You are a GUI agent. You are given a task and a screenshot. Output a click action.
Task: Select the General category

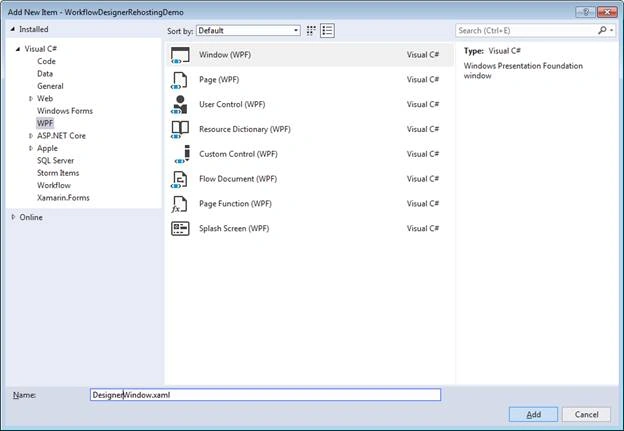click(50, 86)
